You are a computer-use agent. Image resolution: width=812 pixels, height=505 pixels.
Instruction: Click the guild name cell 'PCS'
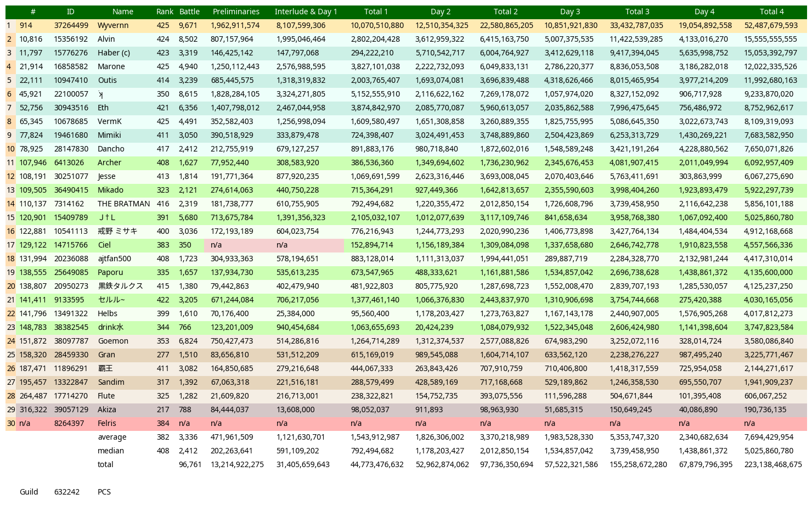[x=104, y=492]
